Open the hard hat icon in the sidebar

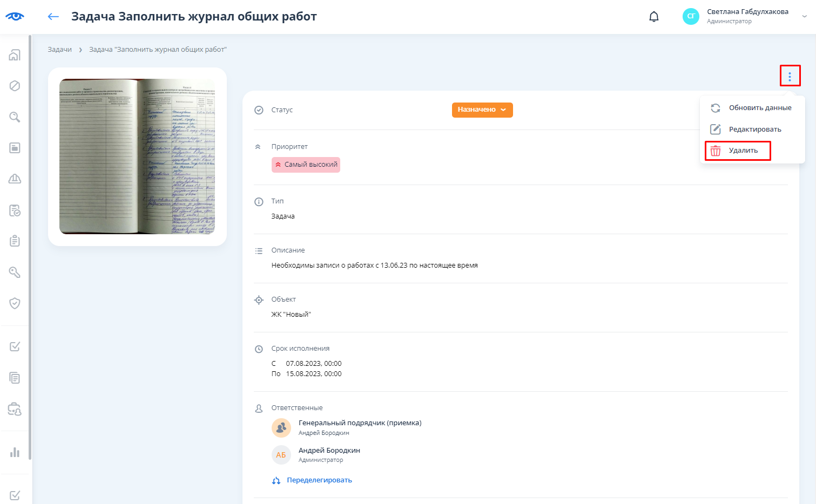click(x=15, y=179)
